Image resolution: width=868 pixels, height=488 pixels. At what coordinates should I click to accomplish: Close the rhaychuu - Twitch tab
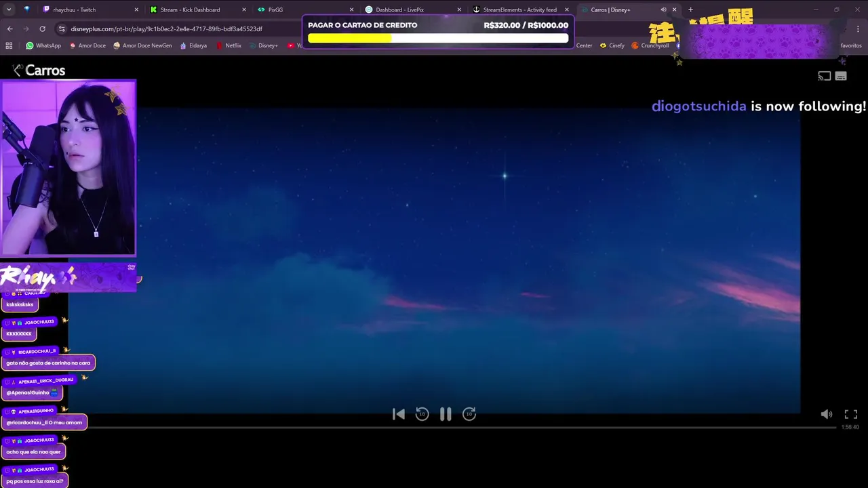[x=136, y=9]
